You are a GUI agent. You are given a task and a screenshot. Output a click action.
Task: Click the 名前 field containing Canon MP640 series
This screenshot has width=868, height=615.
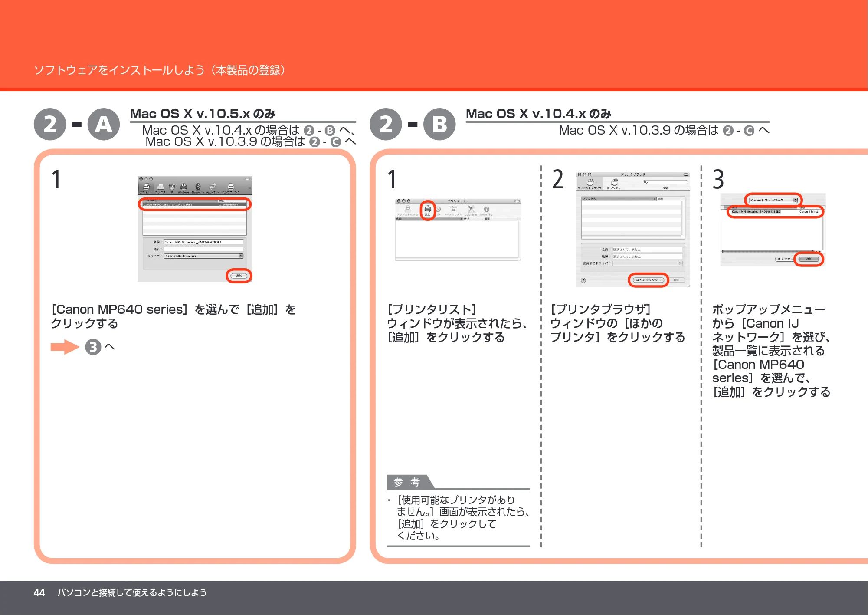(203, 242)
